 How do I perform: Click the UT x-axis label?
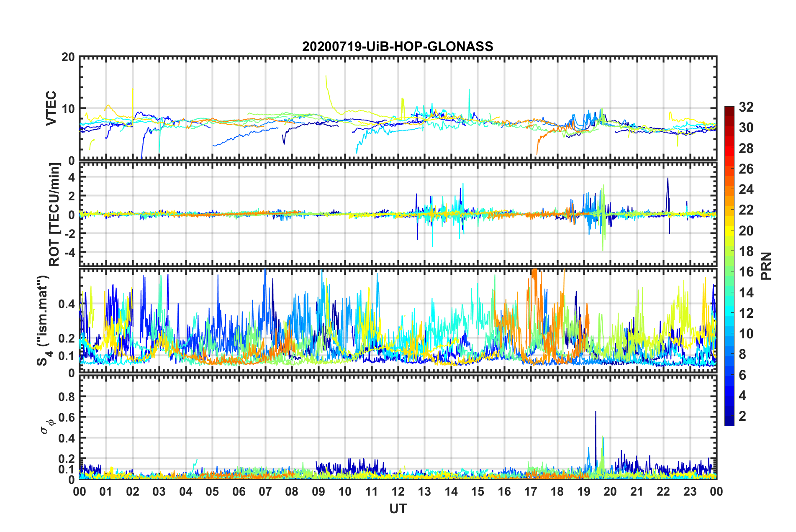click(398, 509)
